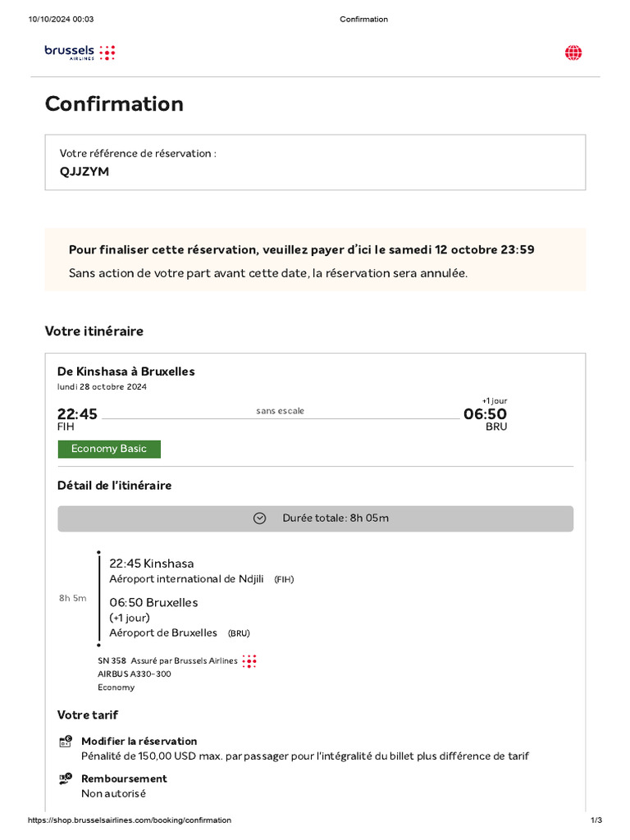The height and width of the screenshot is (840, 630).
Task: Select the Economy Basic fare badge
Action: pos(109,449)
